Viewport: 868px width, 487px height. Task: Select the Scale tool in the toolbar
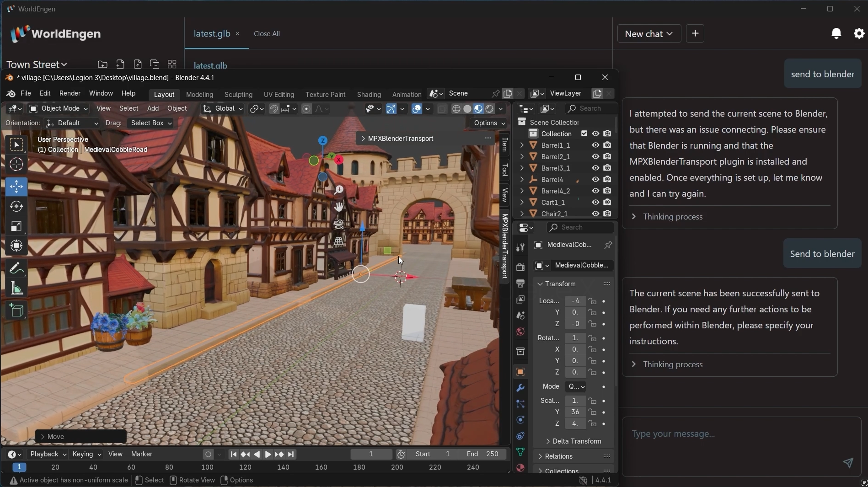tap(16, 226)
